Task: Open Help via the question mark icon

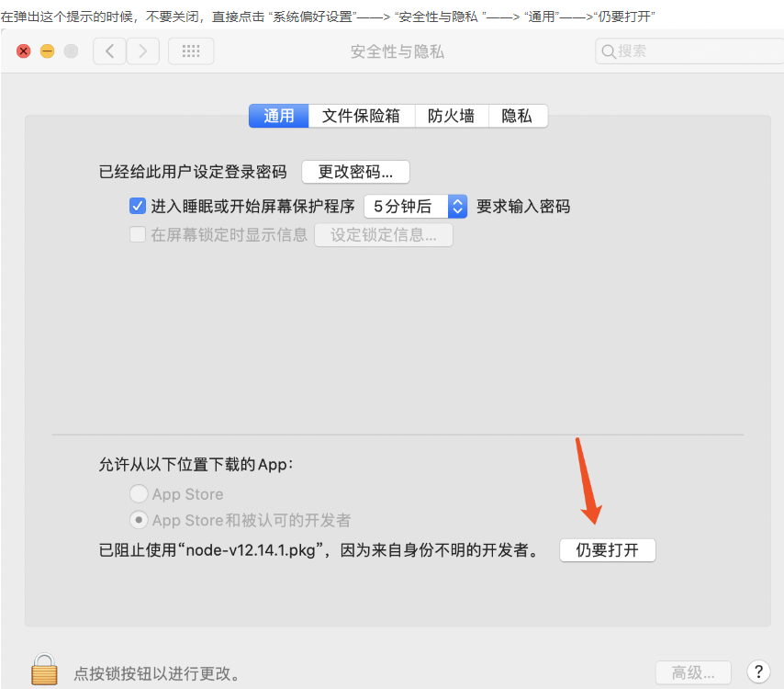Action: point(758,671)
